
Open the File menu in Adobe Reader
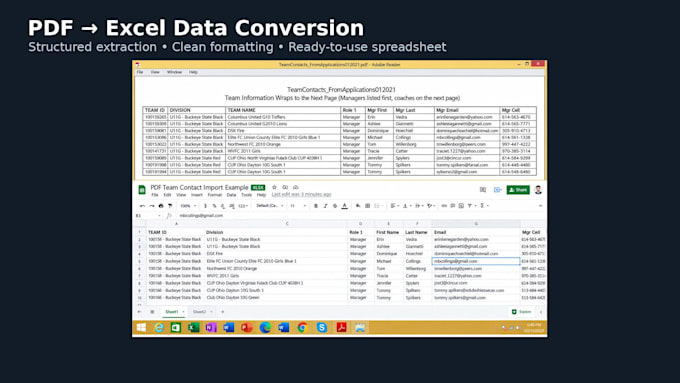[x=140, y=72]
